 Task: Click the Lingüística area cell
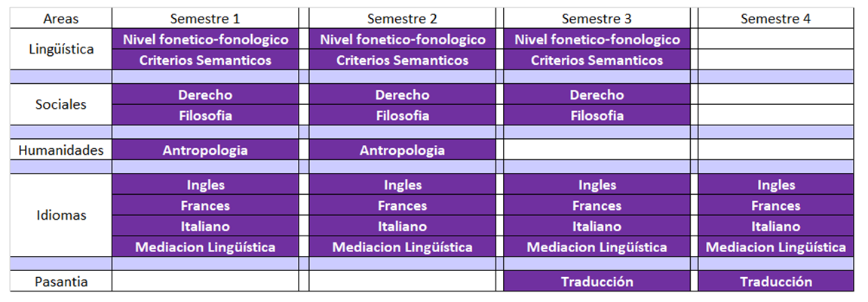pos(61,49)
